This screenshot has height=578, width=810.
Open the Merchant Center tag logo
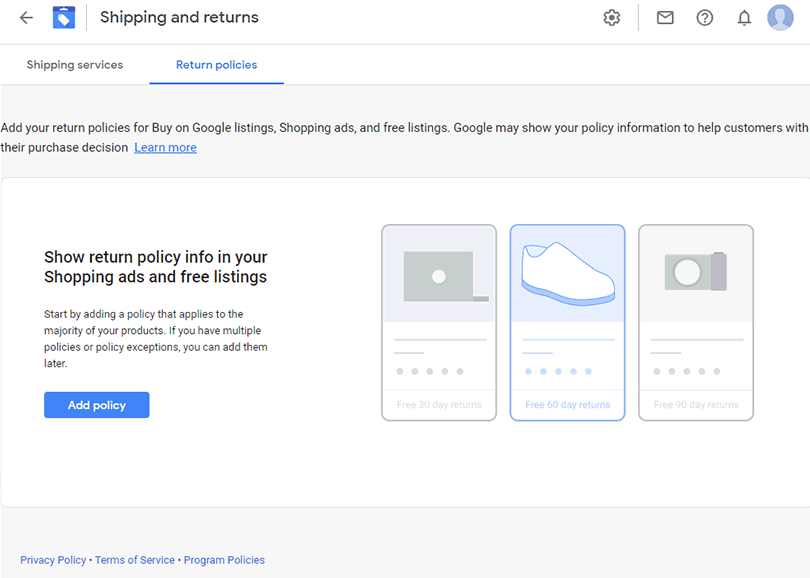coord(64,18)
